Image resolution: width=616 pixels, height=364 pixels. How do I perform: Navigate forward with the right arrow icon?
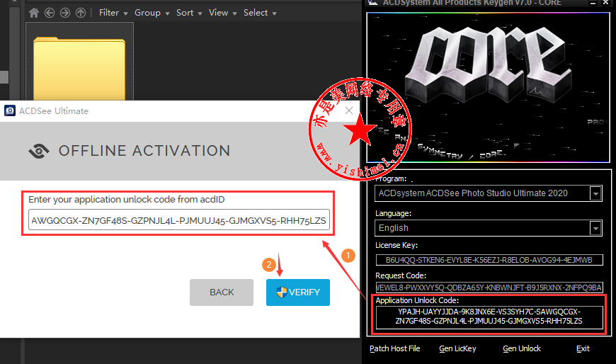tap(65, 13)
